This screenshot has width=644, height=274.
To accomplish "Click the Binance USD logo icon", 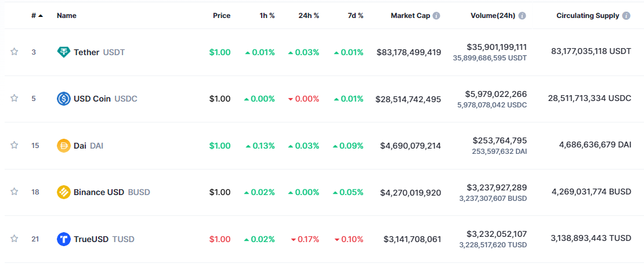I will [64, 192].
